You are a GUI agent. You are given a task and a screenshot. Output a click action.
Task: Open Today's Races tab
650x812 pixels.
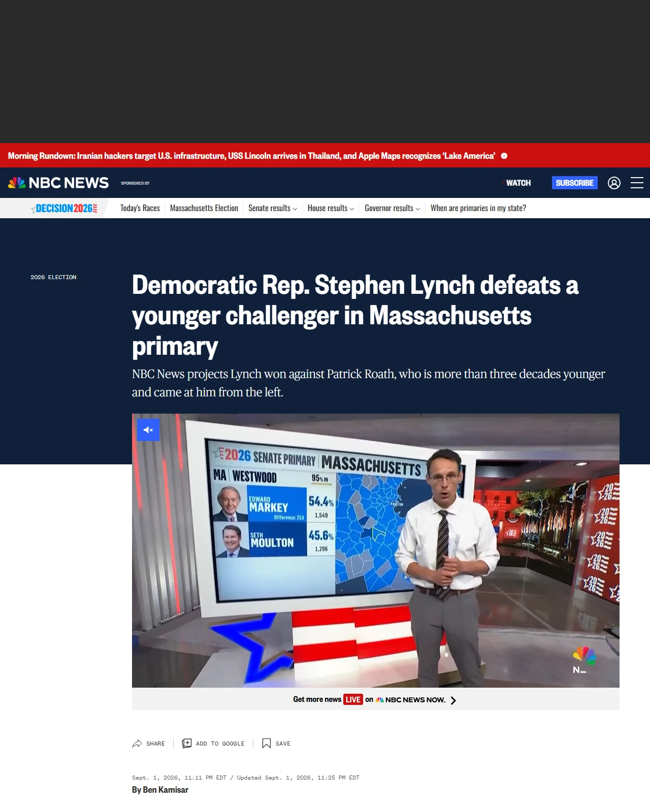(x=140, y=208)
